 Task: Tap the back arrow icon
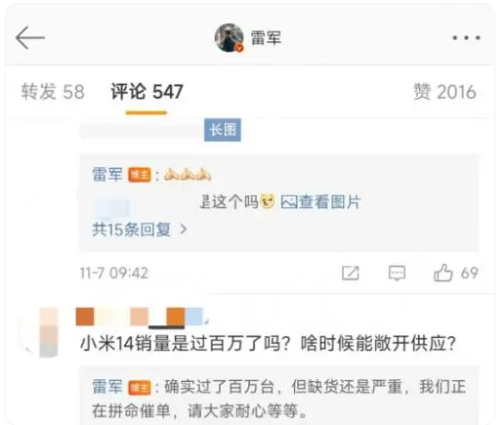point(30,38)
